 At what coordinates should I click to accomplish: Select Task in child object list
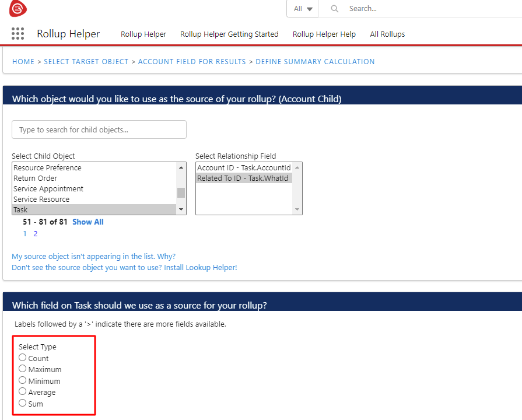pyautogui.click(x=94, y=209)
